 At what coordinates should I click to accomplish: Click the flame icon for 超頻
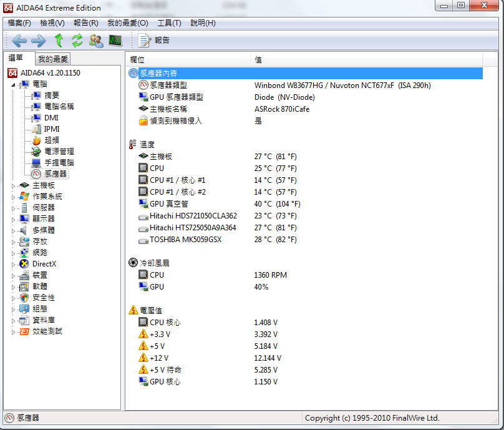tap(36, 140)
